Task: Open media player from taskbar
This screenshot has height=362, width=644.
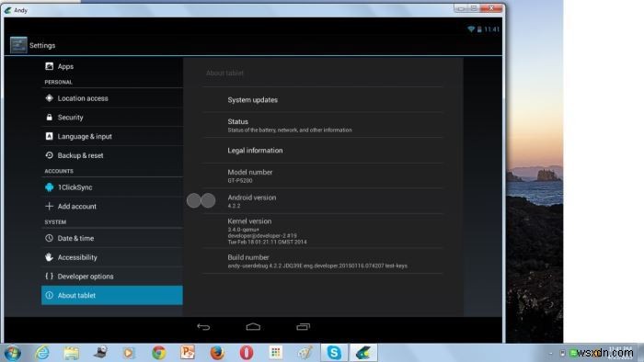Action: [129, 353]
